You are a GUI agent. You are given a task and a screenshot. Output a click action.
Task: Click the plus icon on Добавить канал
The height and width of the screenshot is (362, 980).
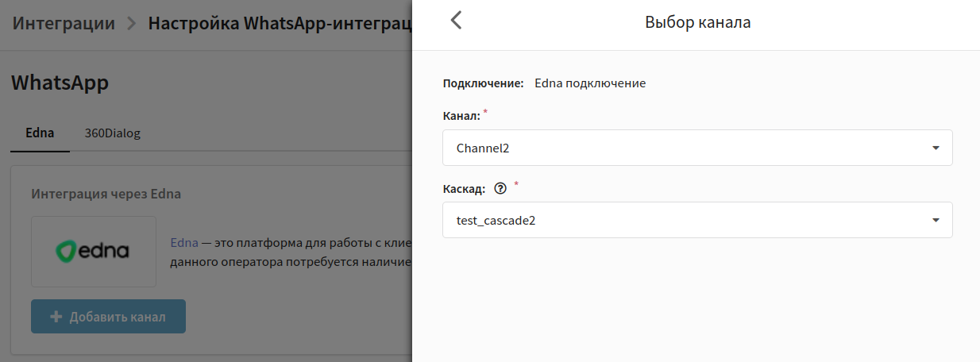click(56, 317)
